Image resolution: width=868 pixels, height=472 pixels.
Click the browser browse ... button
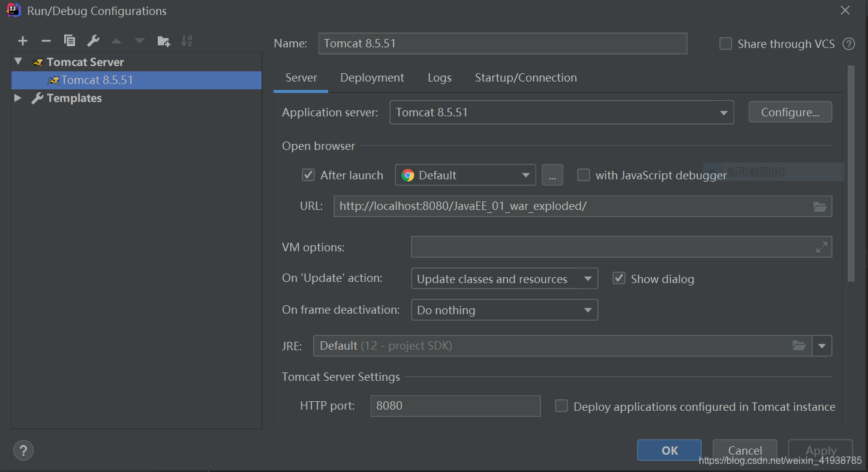pyautogui.click(x=552, y=175)
